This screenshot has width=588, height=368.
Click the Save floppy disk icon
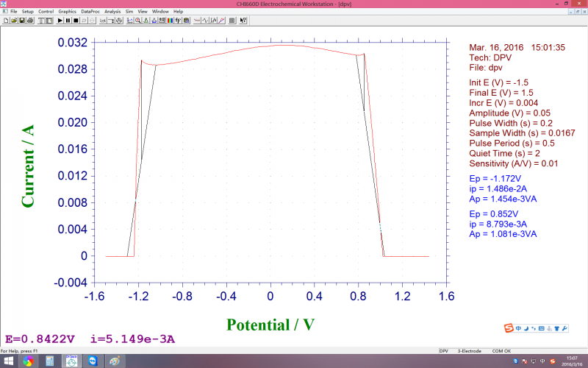coord(22,21)
